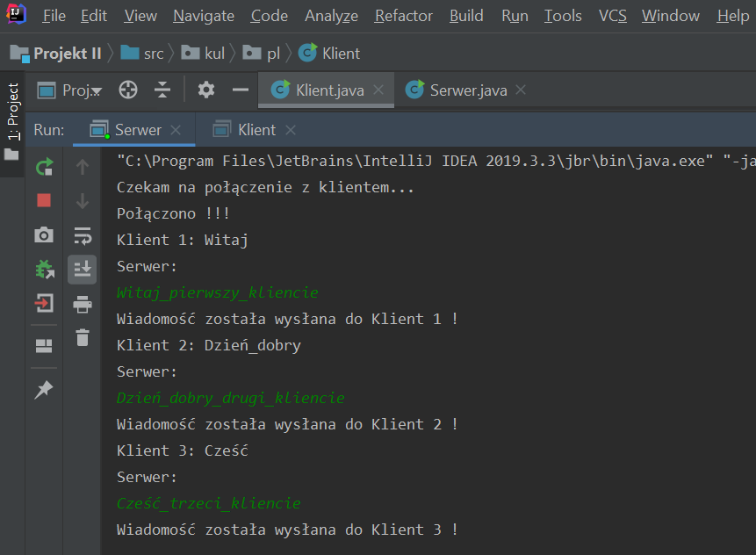Open the View menu

click(140, 16)
